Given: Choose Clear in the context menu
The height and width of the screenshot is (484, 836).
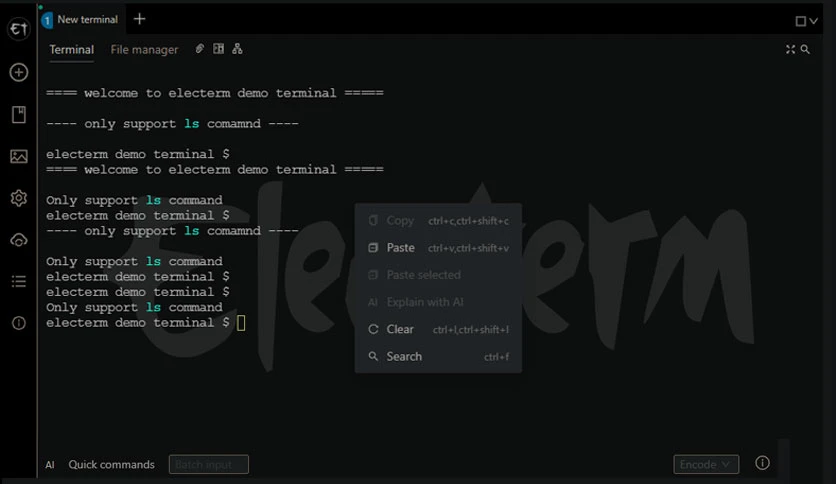Looking at the screenshot, I should 438,329.
